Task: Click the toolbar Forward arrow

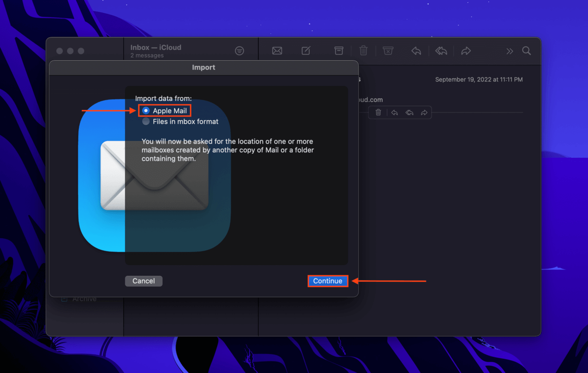Action: (x=466, y=51)
